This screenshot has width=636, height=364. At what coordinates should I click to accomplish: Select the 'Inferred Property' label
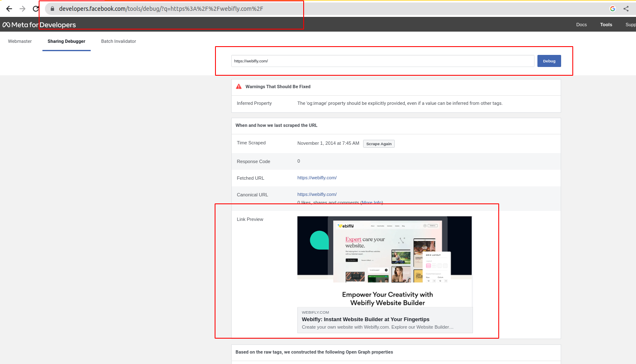coord(254,103)
